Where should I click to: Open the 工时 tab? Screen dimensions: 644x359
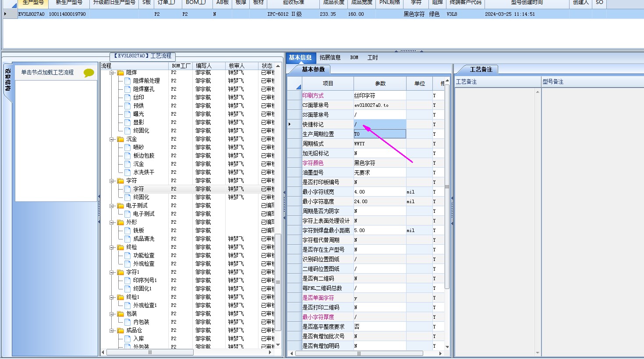click(372, 57)
